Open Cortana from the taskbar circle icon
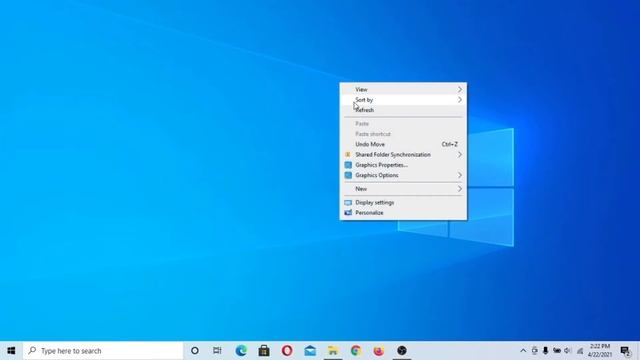This screenshot has height=360, width=640. [195, 351]
